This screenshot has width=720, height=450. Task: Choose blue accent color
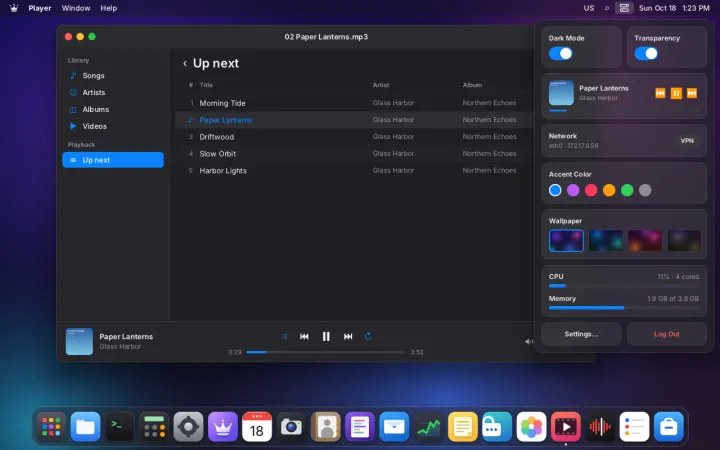pyautogui.click(x=555, y=190)
